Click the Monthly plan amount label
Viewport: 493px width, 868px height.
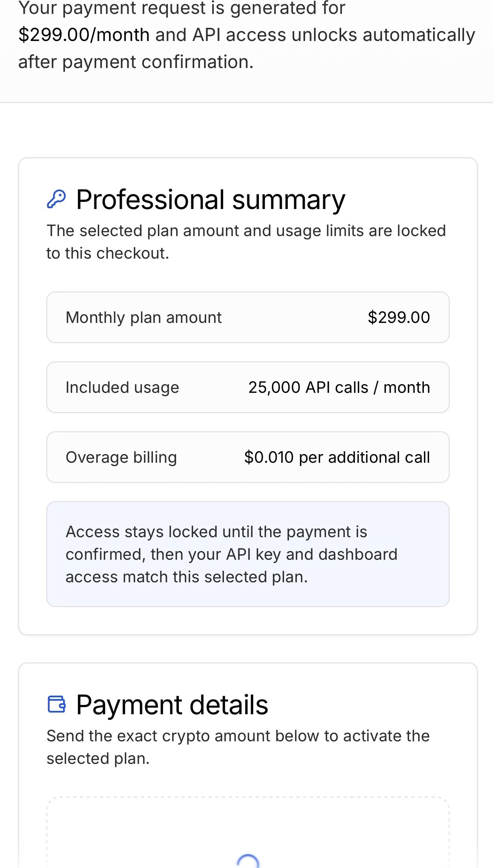pos(144,318)
